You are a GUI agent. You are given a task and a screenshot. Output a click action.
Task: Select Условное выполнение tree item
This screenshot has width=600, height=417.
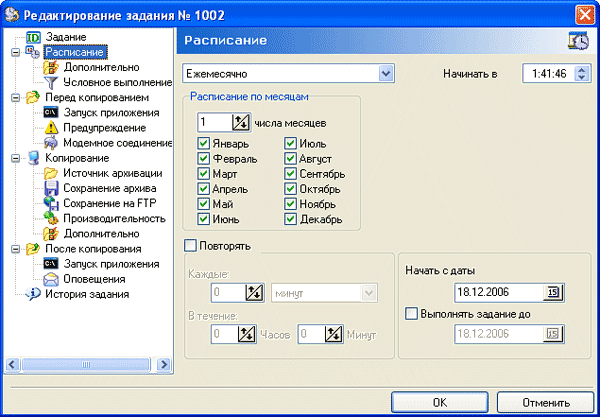point(117,83)
